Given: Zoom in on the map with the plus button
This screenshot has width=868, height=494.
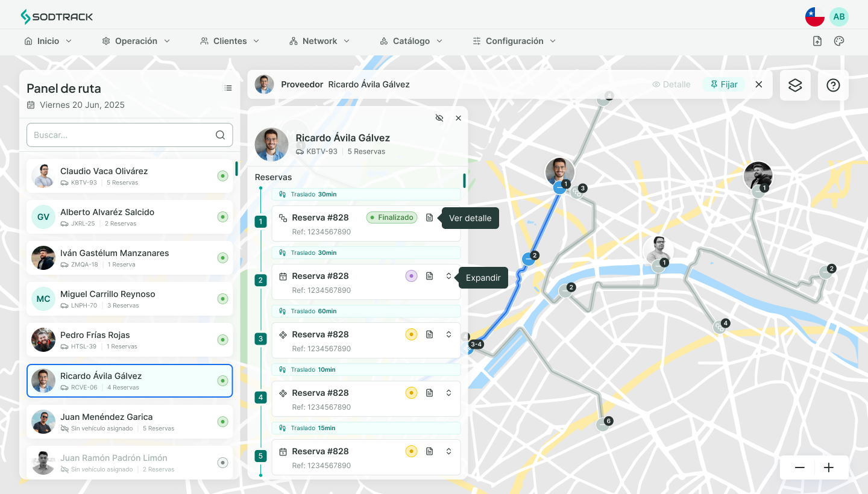Looking at the screenshot, I should click(829, 467).
